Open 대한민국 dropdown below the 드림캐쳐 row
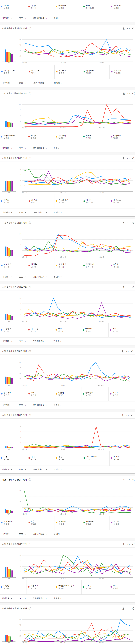This screenshot has width=135, height=644. (x=8, y=341)
